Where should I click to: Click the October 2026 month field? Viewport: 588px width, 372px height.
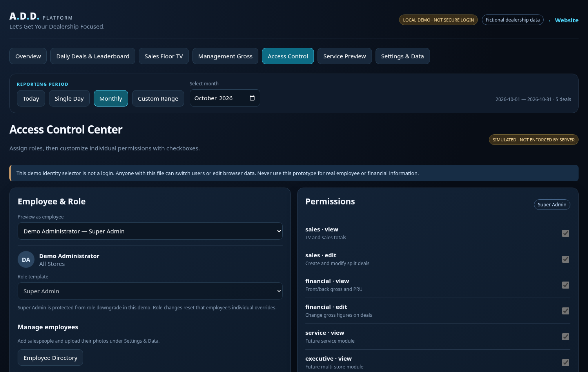point(225,98)
